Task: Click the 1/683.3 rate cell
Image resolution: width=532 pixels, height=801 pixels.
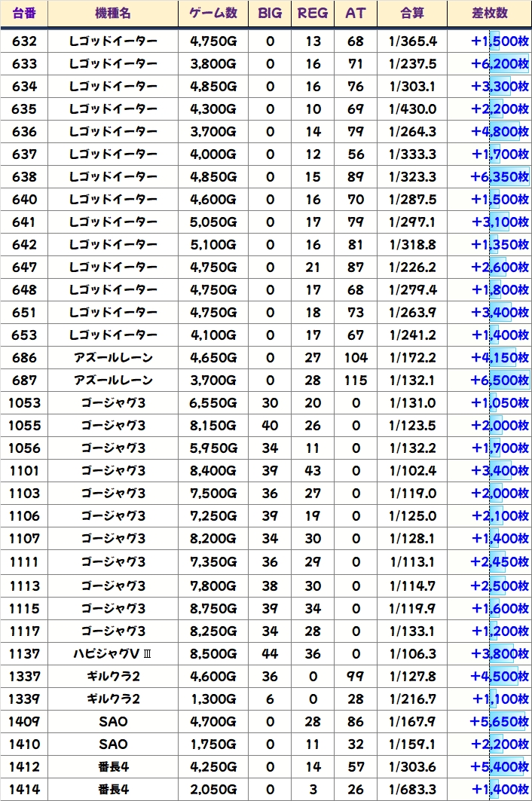Action: (x=412, y=789)
